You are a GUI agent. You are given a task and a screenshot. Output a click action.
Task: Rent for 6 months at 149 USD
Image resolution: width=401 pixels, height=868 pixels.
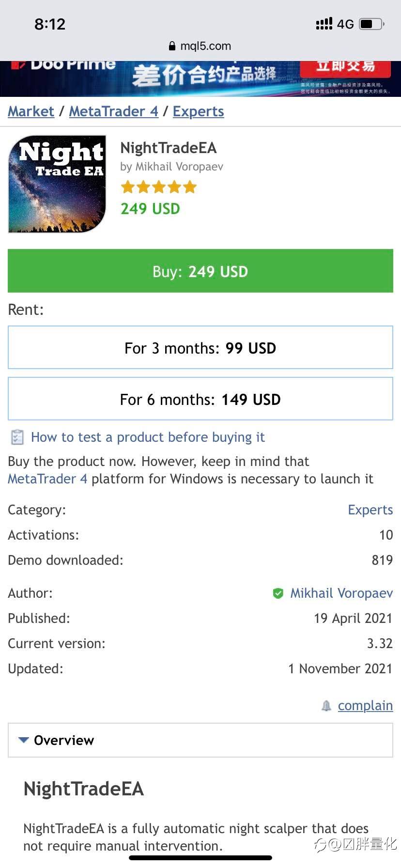click(200, 399)
